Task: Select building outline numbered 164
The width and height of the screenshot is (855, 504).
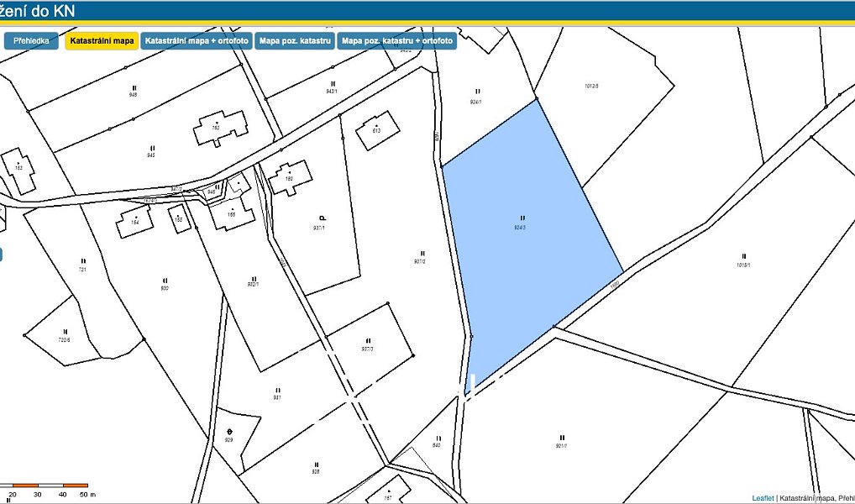Action: click(134, 222)
